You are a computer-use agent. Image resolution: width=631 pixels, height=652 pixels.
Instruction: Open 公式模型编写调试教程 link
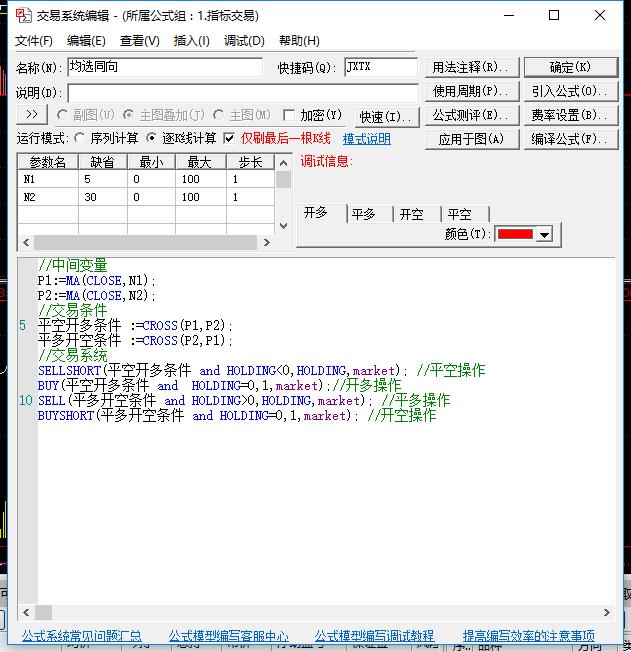point(374,635)
